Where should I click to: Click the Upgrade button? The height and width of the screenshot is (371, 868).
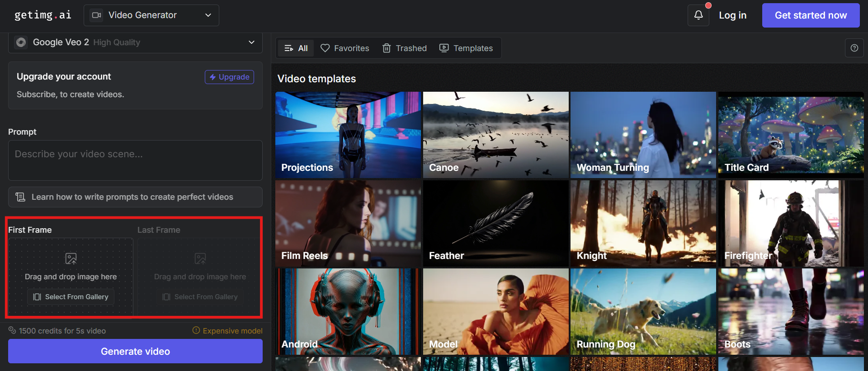pos(230,77)
